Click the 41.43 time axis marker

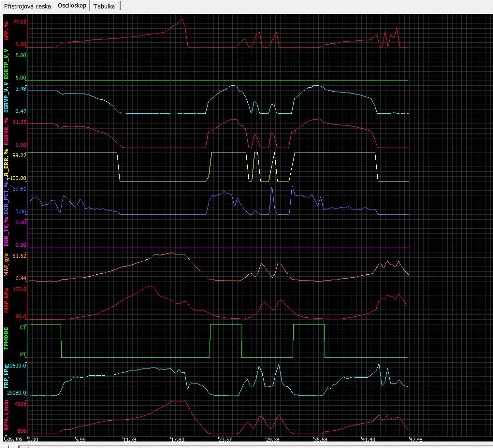tap(367, 439)
